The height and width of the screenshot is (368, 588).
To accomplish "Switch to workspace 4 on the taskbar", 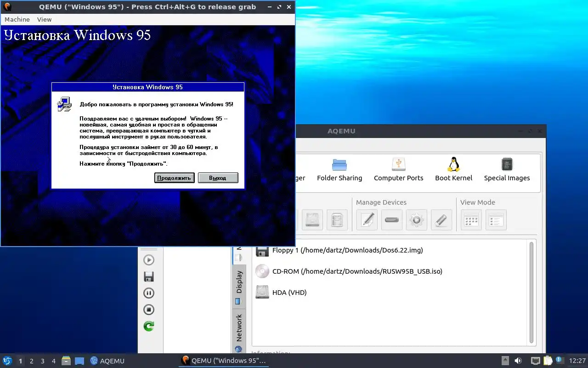I will (x=54, y=361).
